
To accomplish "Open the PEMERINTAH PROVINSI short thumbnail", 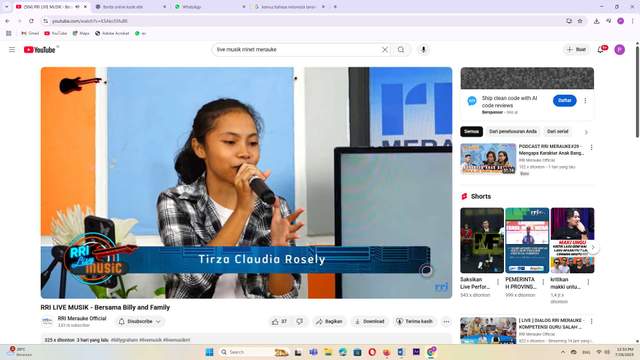I will (527, 240).
